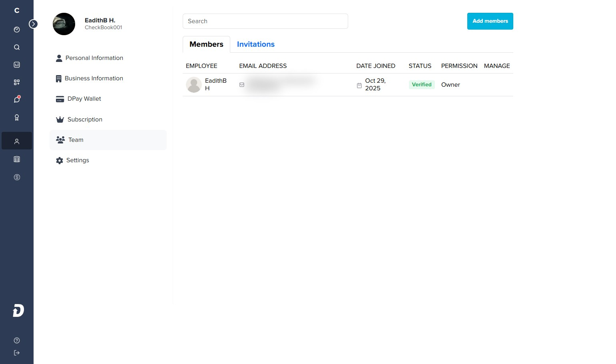Image resolution: width=616 pixels, height=364 pixels.
Task: Click the Add members button
Action: point(490,21)
